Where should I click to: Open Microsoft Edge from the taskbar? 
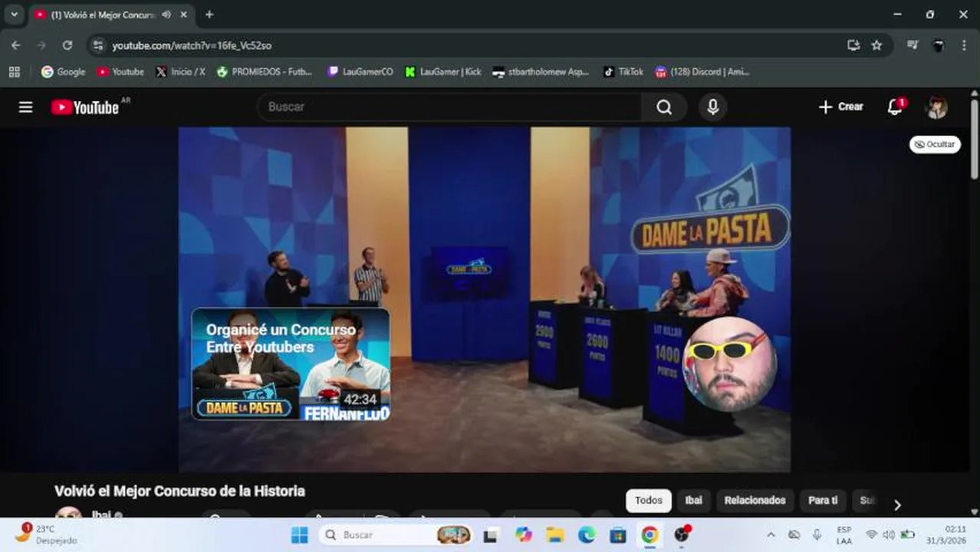coord(587,534)
